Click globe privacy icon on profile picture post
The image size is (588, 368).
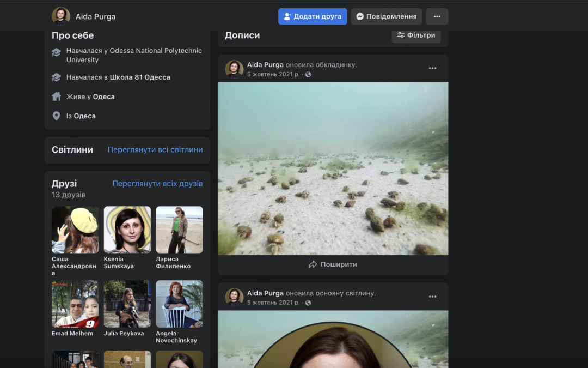coord(308,303)
